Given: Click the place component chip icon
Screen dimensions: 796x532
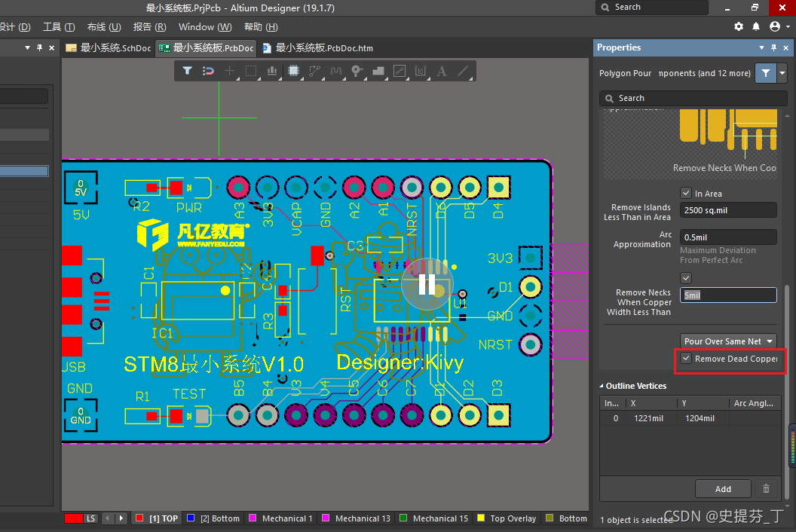Looking at the screenshot, I should 293,71.
